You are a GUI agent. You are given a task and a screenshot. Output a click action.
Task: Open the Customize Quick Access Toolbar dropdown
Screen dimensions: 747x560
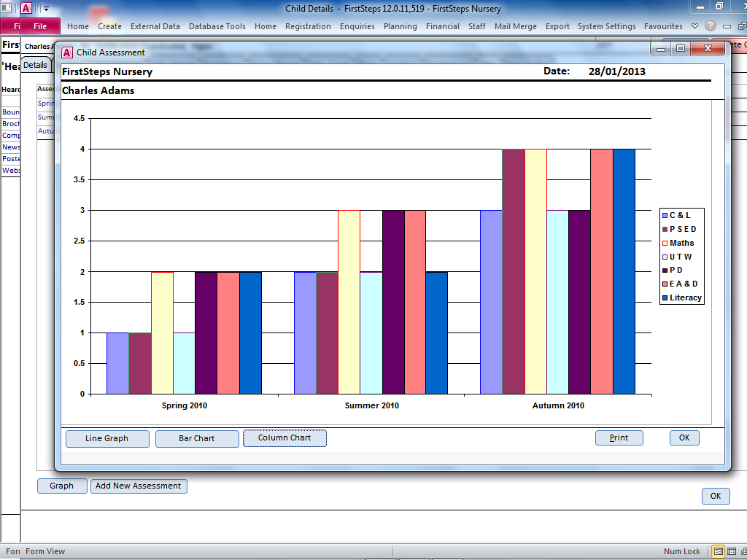45,7
